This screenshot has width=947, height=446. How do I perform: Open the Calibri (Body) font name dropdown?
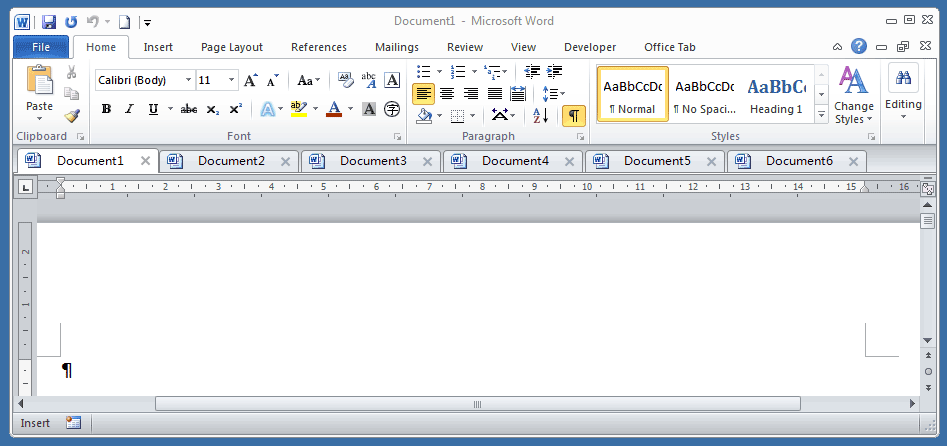click(x=188, y=80)
